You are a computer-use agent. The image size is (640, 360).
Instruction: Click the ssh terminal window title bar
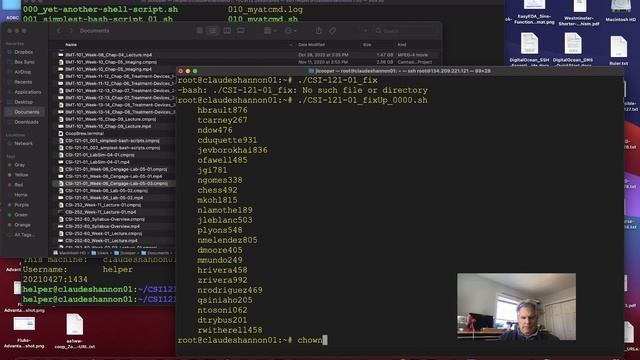[400, 71]
